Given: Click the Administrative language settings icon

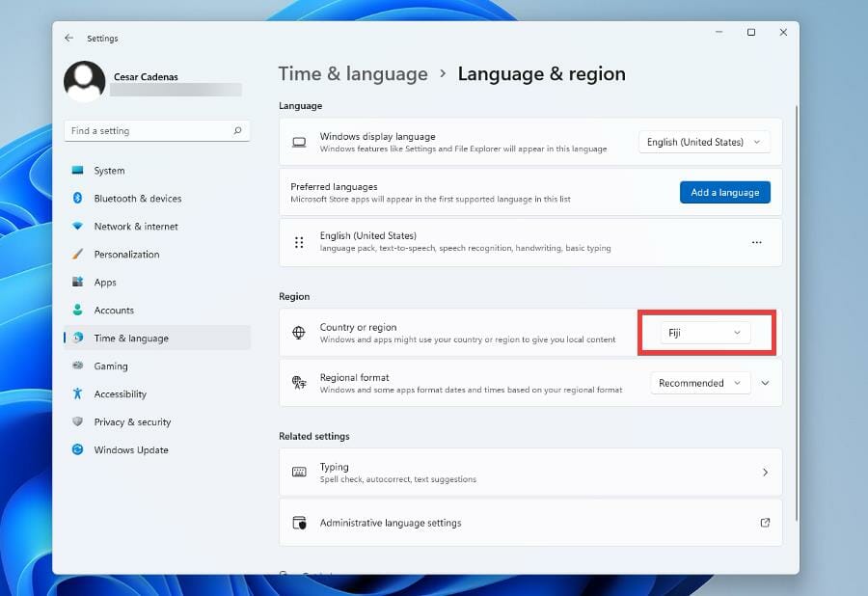Looking at the screenshot, I should tap(299, 523).
